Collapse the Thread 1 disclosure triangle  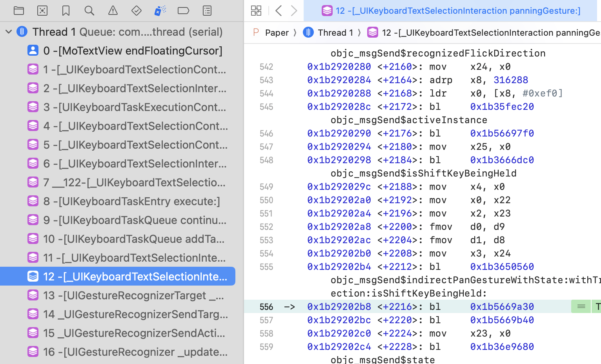click(8, 31)
